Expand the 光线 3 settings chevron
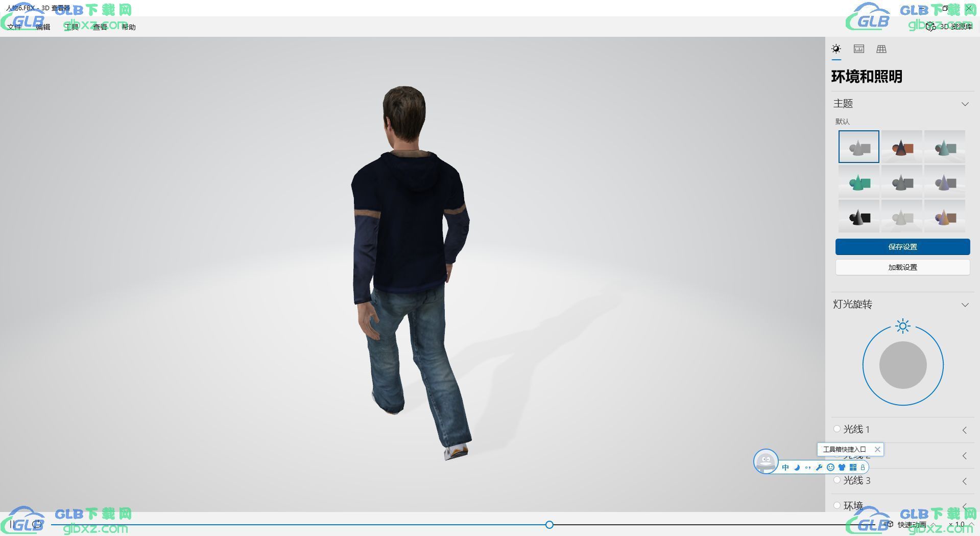The image size is (980, 536). pos(964,481)
